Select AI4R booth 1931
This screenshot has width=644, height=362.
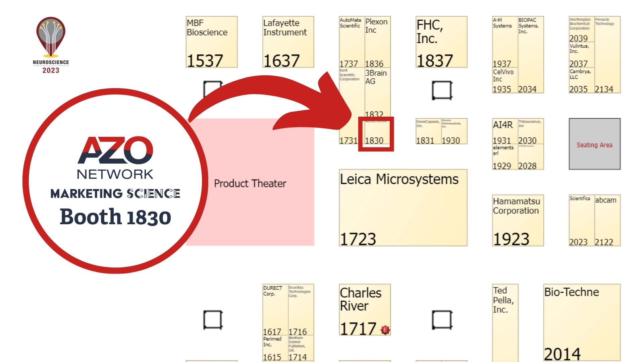(x=505, y=131)
